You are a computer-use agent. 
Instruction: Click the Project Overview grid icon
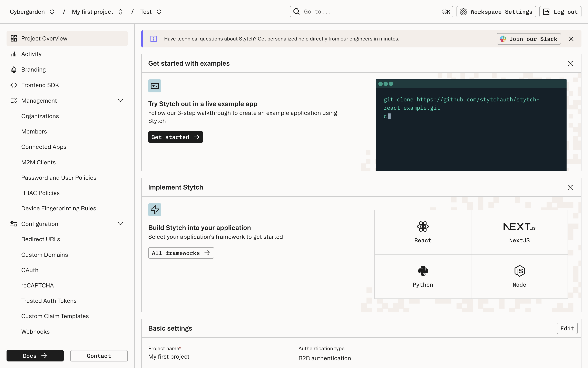click(x=14, y=38)
